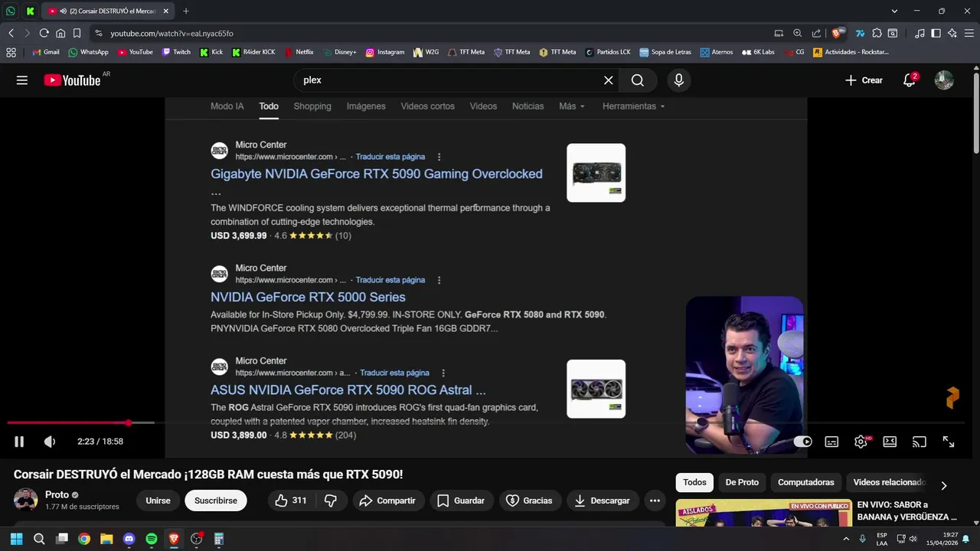Cast the video to a device
Image resolution: width=980 pixels, height=551 pixels.
[919, 442]
